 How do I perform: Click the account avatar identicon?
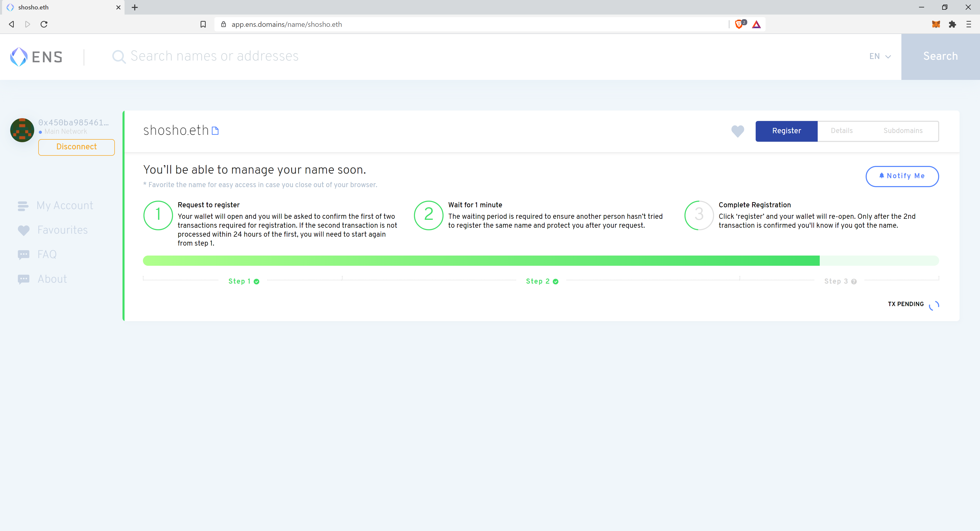(x=22, y=130)
